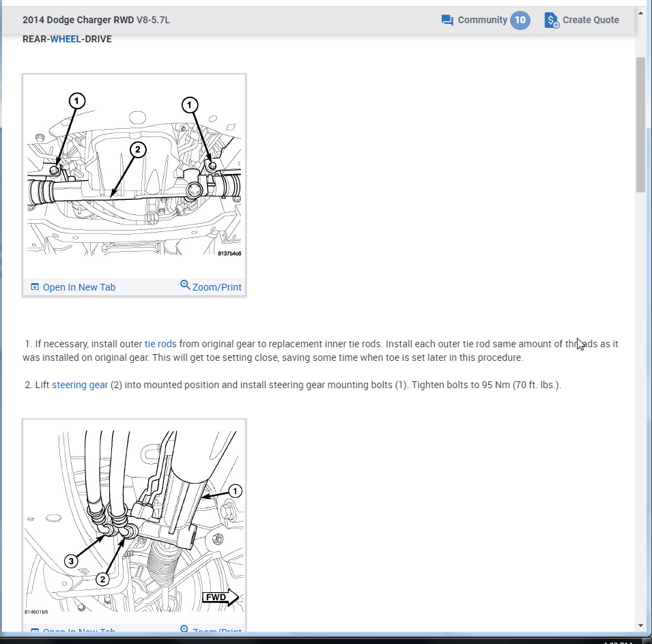Click Zoom/Print text under first diagram
Viewport: 652px width, 644px height.
[x=216, y=287]
